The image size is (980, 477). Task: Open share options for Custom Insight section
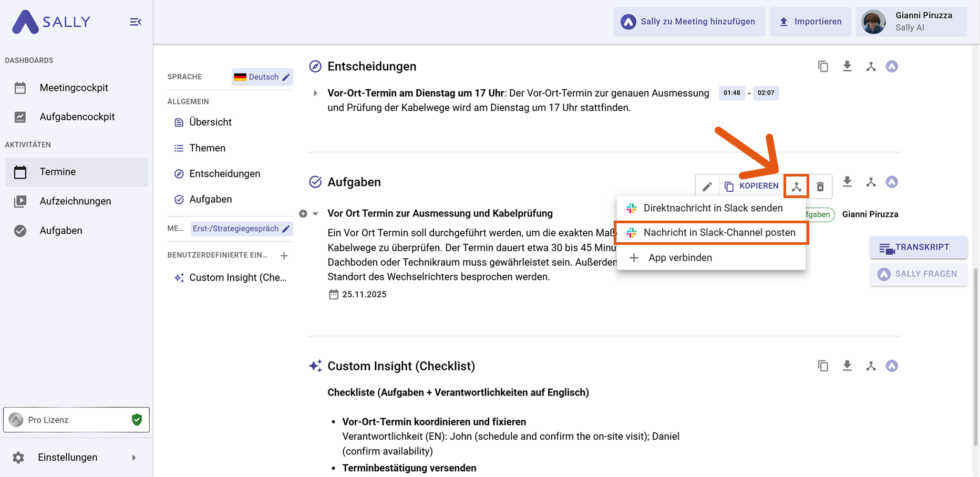point(871,366)
